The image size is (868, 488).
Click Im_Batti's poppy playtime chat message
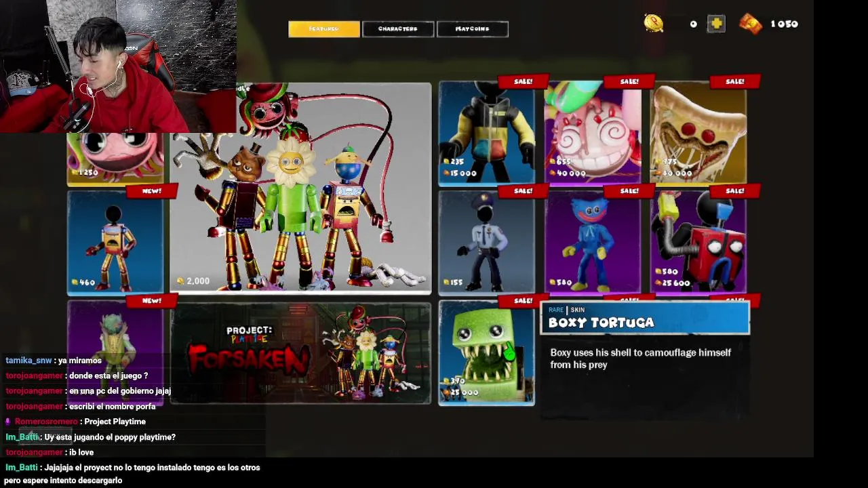click(110, 437)
